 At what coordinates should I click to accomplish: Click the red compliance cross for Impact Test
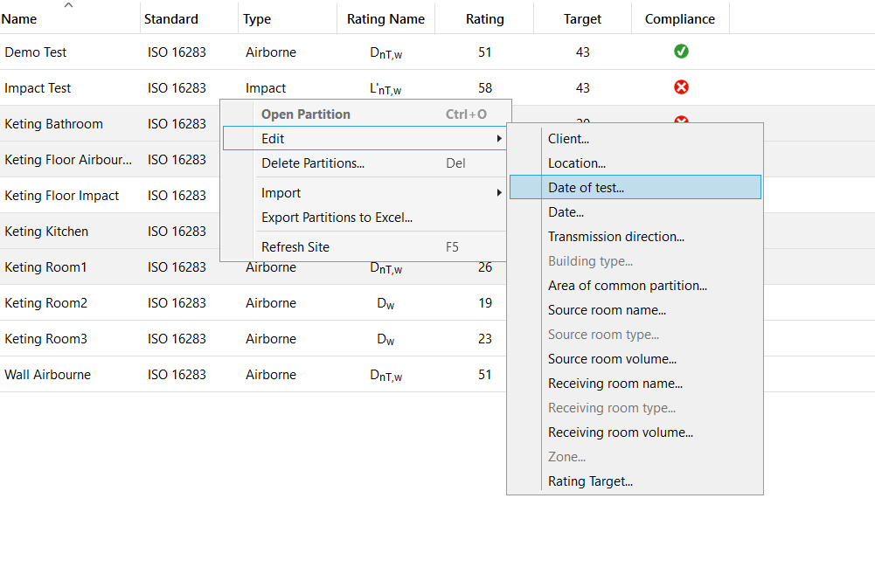click(x=681, y=88)
